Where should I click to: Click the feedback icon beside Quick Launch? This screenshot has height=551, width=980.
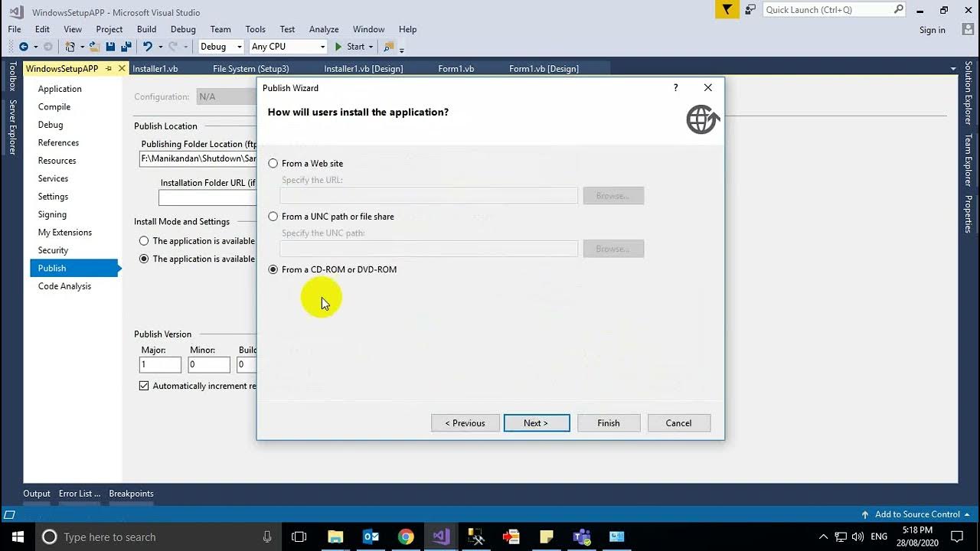coord(750,9)
